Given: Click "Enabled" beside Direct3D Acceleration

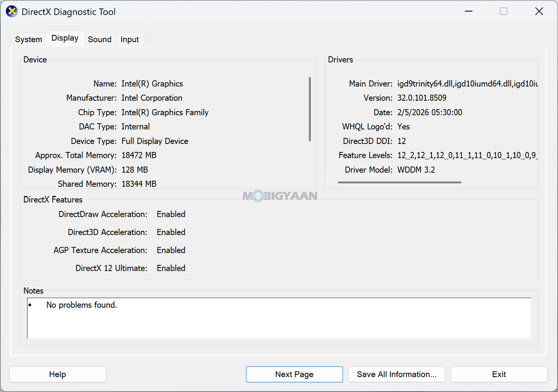Looking at the screenshot, I should 171,232.
